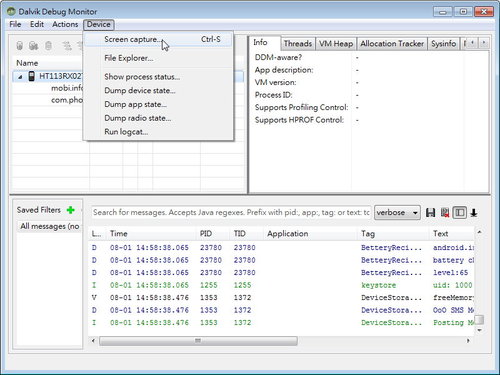Select the All messages saved filter
This screenshot has width=500, height=375.
(50, 226)
